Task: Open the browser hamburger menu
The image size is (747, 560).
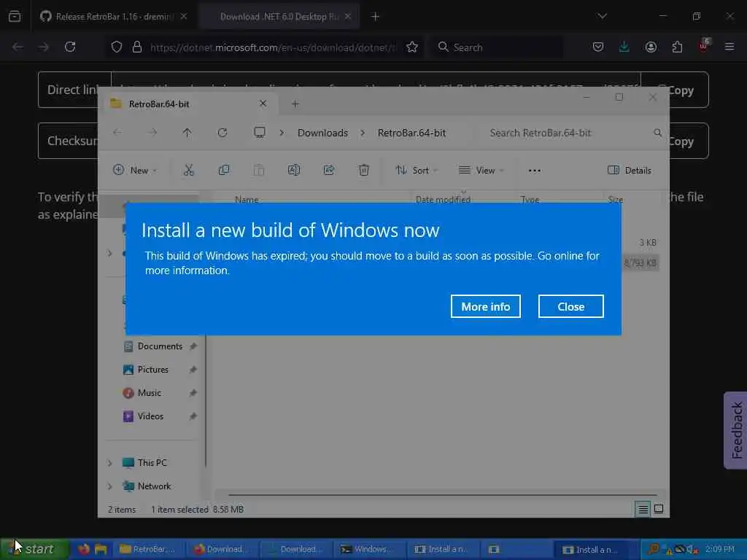Action: coord(729,47)
